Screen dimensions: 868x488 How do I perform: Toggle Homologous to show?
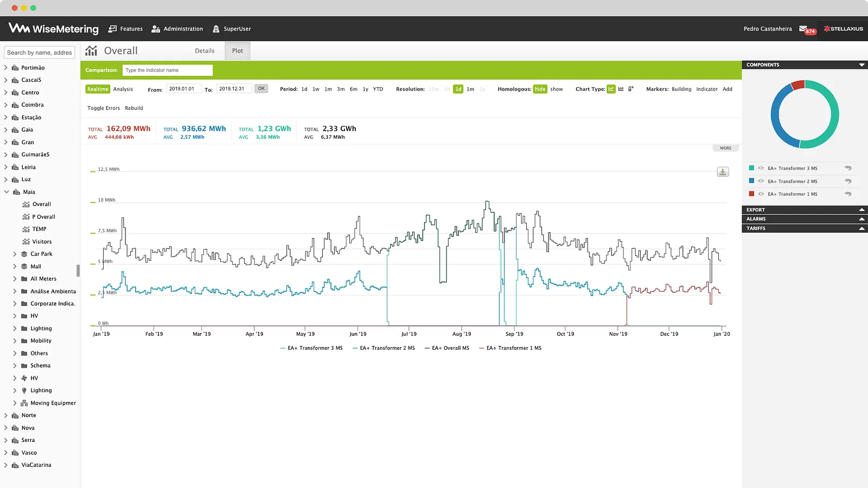(557, 89)
